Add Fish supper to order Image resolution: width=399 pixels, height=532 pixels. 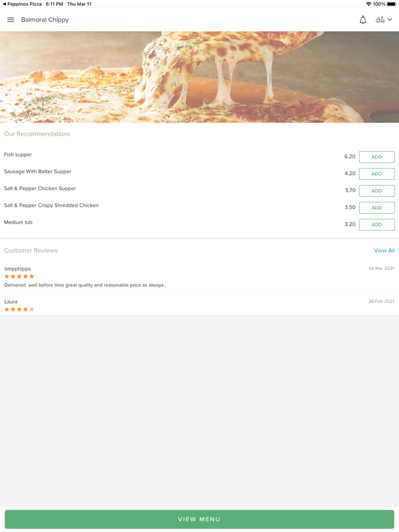point(377,157)
